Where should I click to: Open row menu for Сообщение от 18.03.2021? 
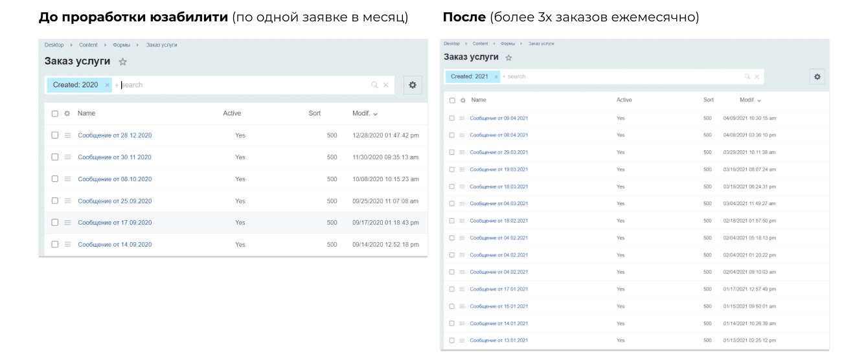463,186
